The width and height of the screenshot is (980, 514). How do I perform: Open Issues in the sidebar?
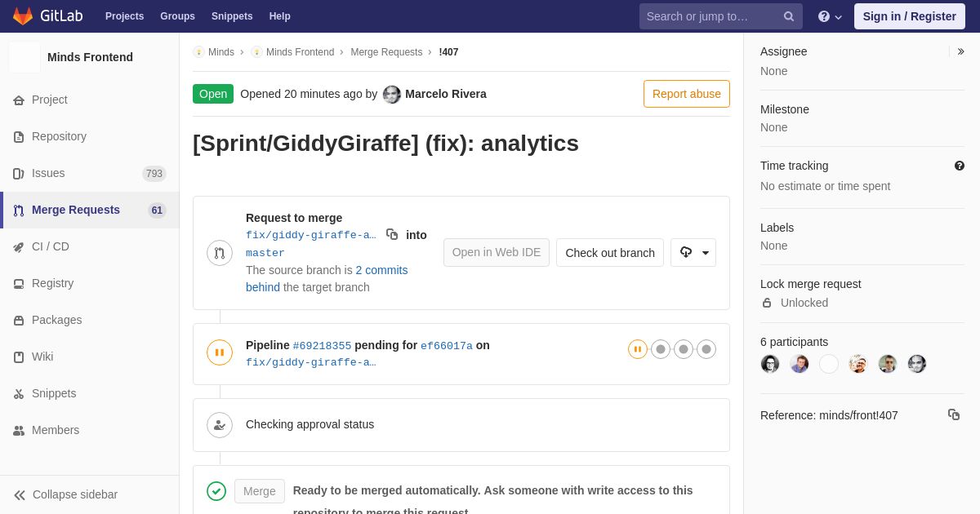(90, 173)
